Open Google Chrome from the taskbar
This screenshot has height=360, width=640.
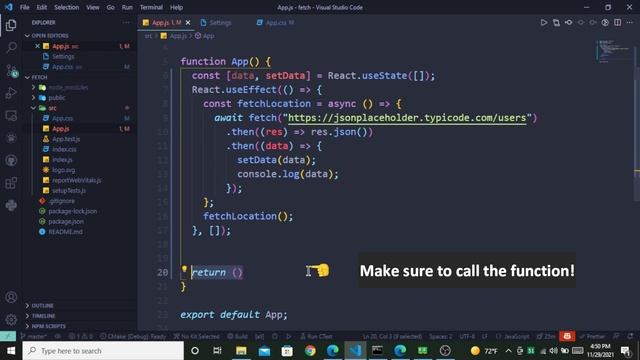(x=310, y=351)
